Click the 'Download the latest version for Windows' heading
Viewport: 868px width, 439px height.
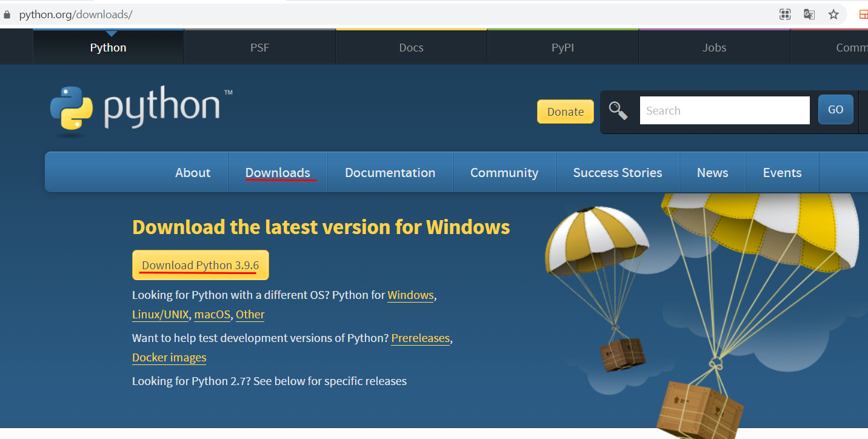[321, 227]
